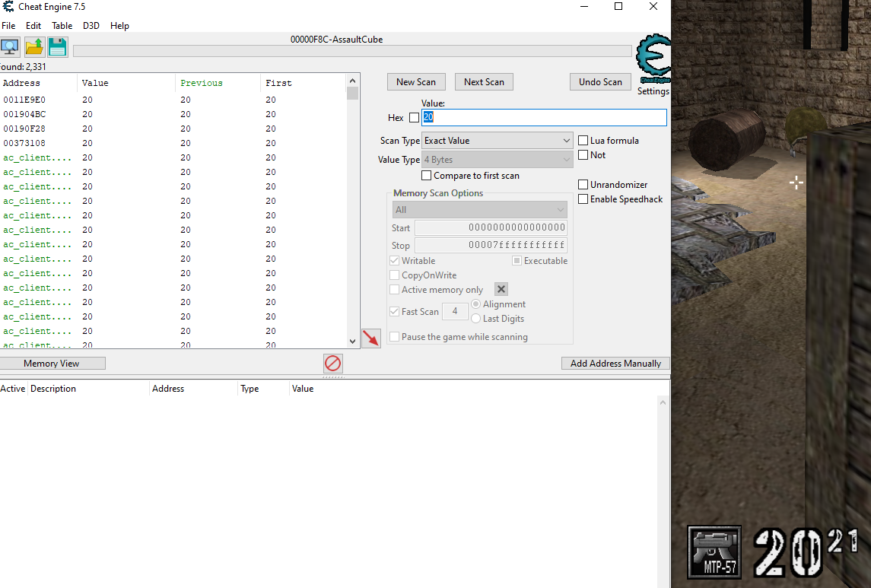This screenshot has height=588, width=871.
Task: Click the Value input field
Action: pyautogui.click(x=545, y=117)
